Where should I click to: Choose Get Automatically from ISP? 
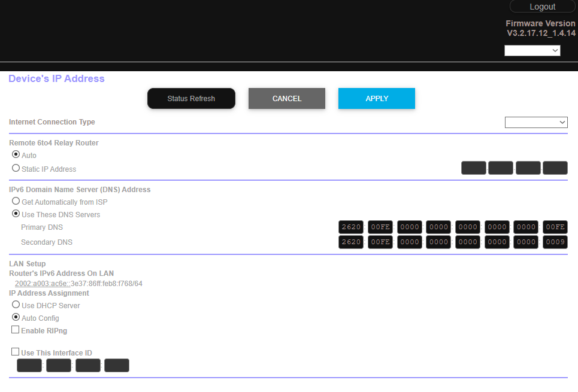(x=16, y=202)
